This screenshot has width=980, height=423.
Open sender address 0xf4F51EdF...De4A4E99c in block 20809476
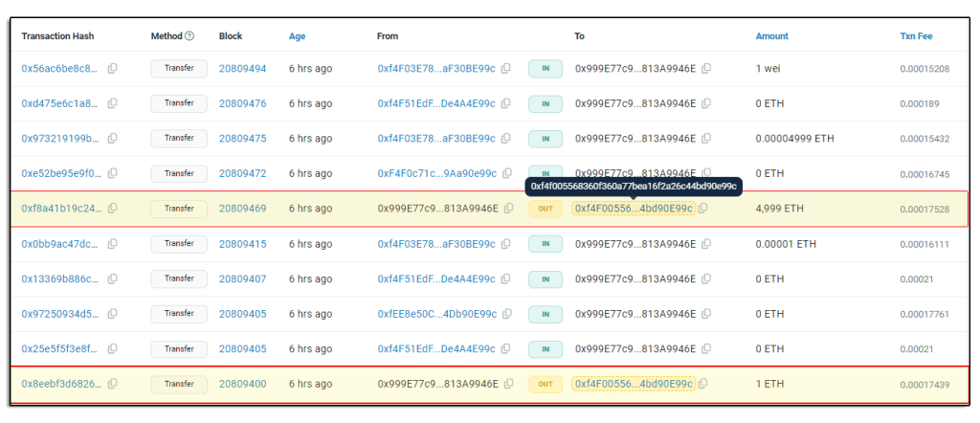[436, 103]
